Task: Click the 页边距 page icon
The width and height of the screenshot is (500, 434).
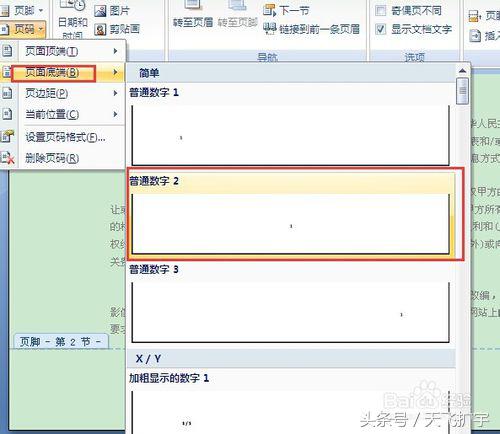Action: click(7, 93)
